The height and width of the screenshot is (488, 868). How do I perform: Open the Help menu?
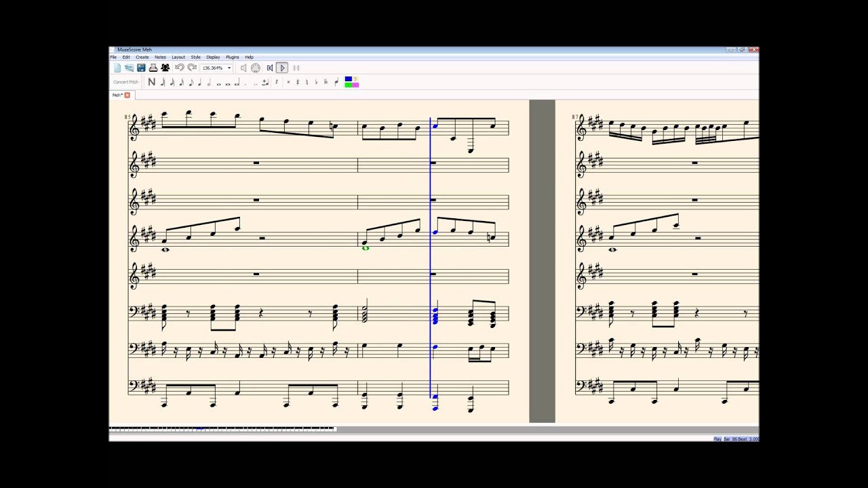pyautogui.click(x=249, y=57)
